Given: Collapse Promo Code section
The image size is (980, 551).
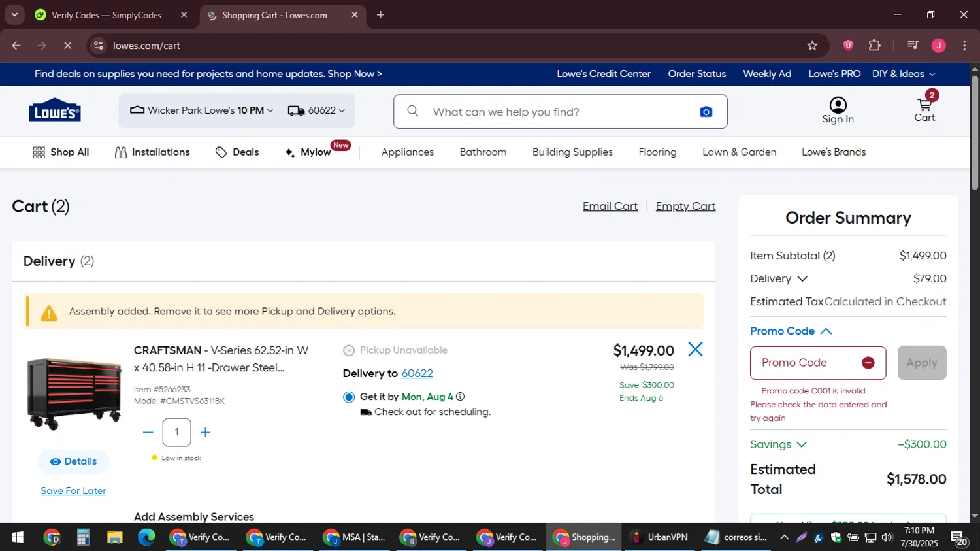Looking at the screenshot, I should (791, 331).
